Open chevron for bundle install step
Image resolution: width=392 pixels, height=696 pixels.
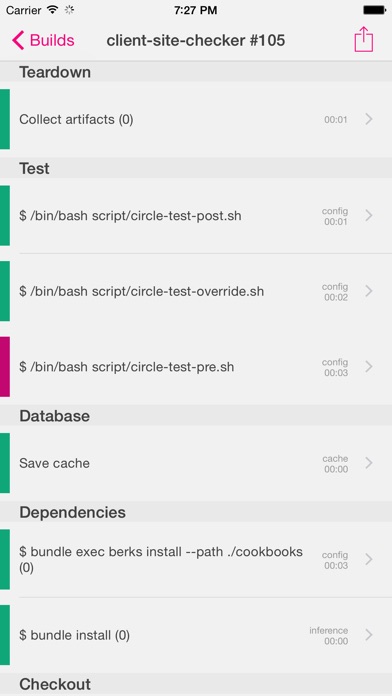369,635
